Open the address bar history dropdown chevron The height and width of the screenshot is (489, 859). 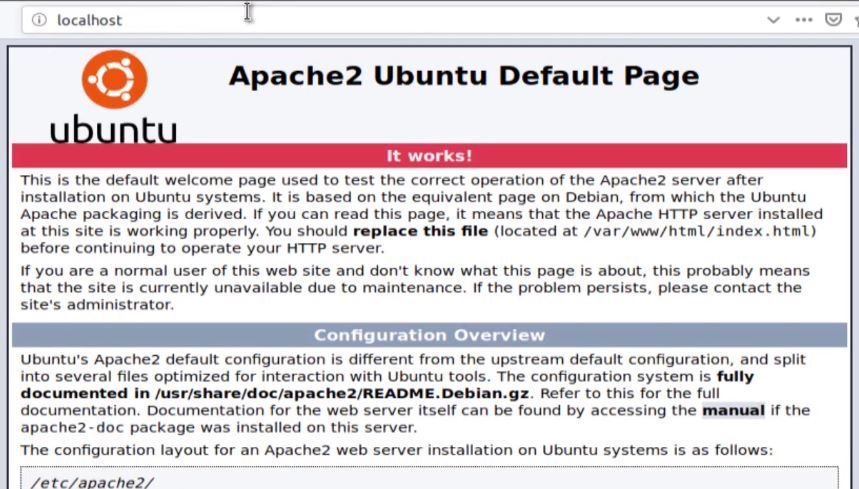click(773, 20)
